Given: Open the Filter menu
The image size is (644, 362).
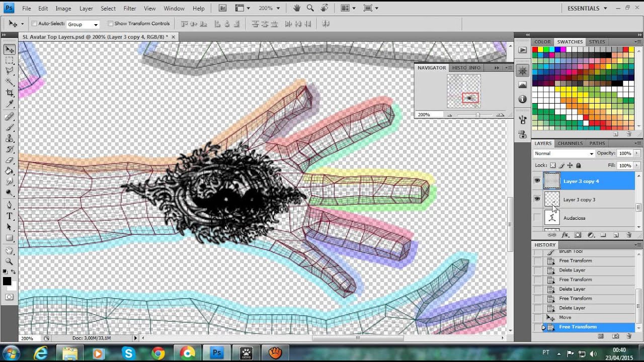Looking at the screenshot, I should coord(130,9).
